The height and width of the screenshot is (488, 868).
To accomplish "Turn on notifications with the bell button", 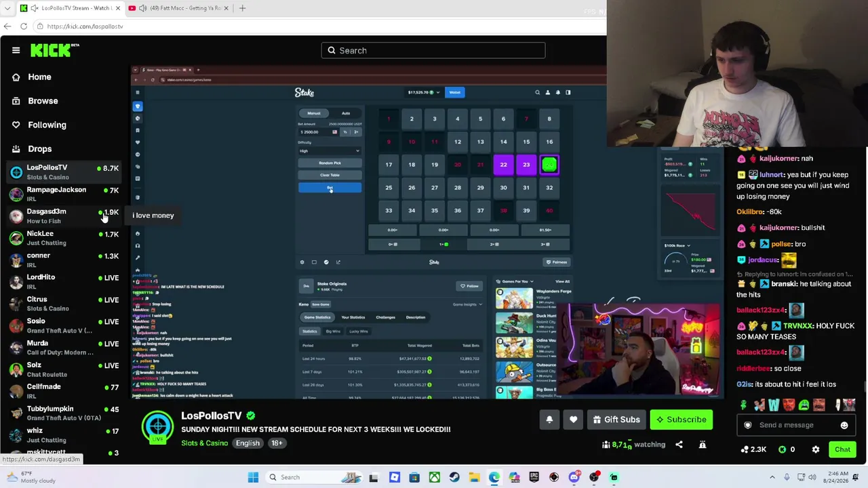I will (549, 420).
